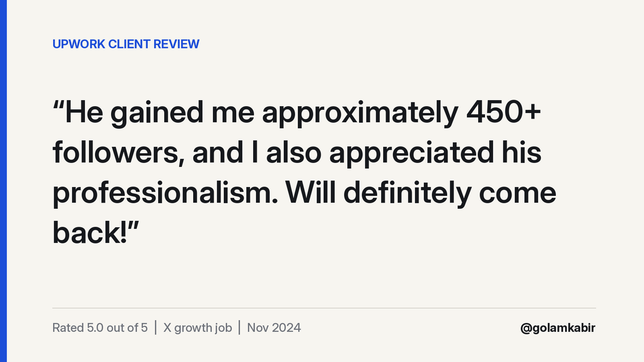Click the blue vertical accent bar
This screenshot has height=362, width=644.
point(3,181)
